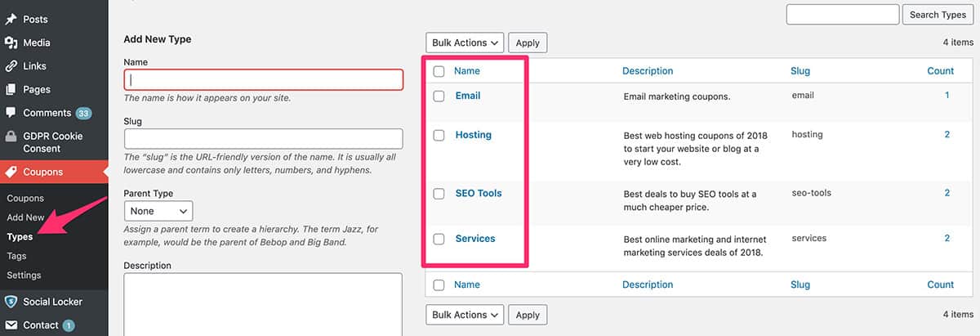This screenshot has width=980, height=336.
Task: Tick the Hosting row checkbox
Action: [x=439, y=135]
